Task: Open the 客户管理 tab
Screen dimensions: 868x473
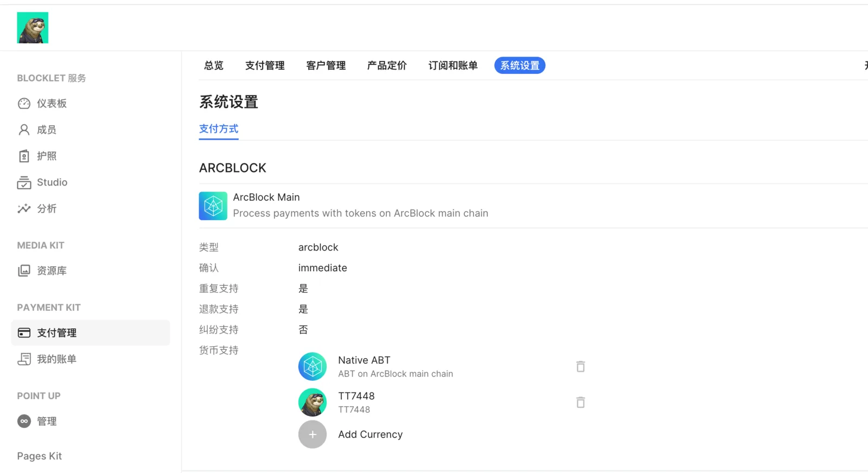Action: [326, 66]
